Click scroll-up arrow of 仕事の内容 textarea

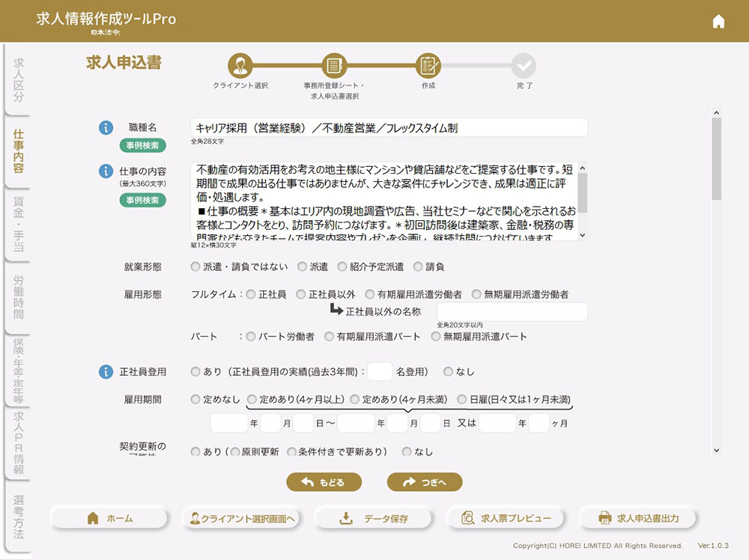(582, 168)
